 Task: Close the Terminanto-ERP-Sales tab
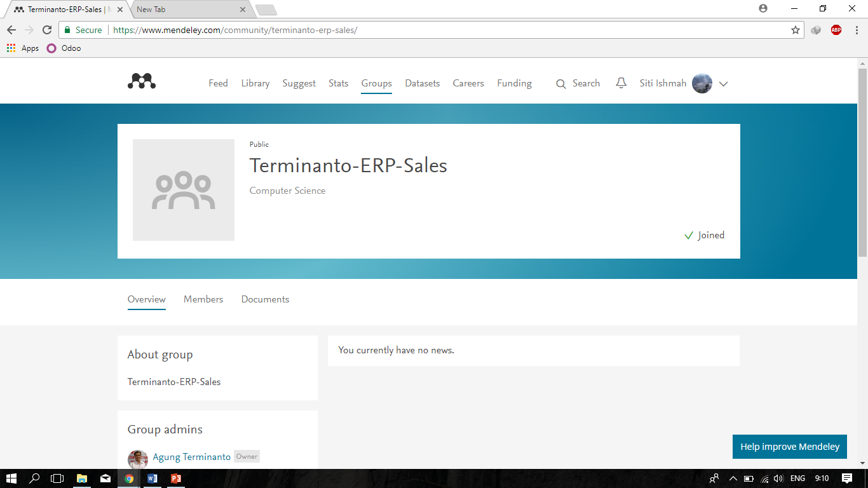[120, 10]
